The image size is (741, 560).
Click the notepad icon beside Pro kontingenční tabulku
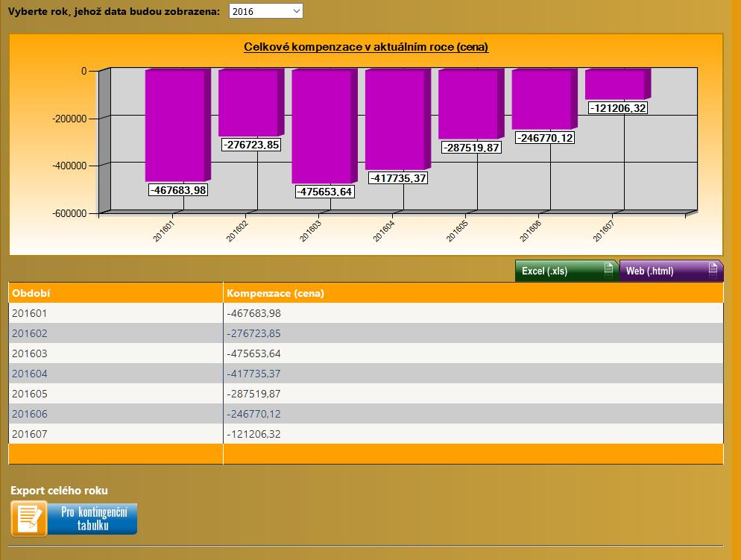[29, 518]
